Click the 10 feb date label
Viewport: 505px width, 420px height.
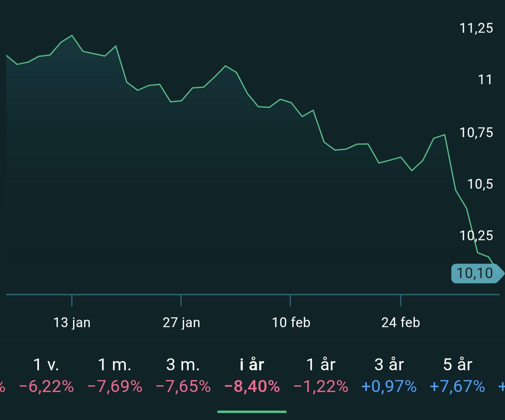click(x=291, y=323)
